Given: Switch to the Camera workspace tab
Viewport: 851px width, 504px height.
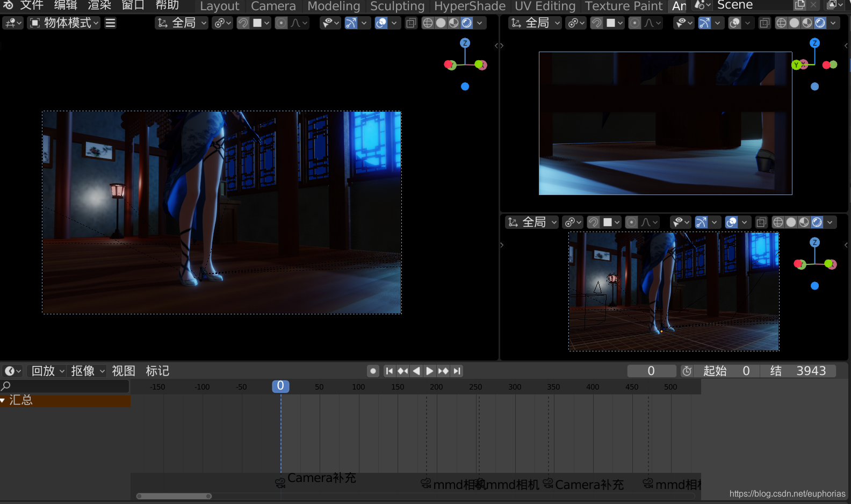Looking at the screenshot, I should tap(273, 6).
